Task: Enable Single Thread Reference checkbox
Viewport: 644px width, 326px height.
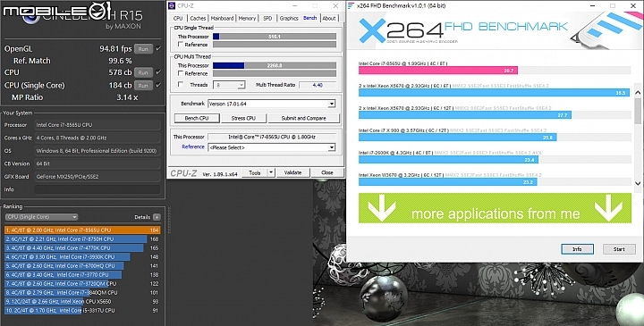Action: point(181,45)
